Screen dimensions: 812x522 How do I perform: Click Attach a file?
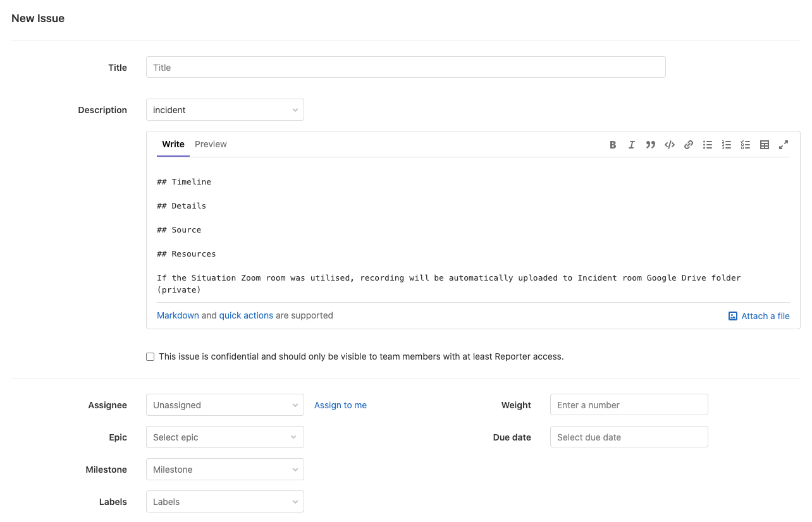[x=759, y=316]
